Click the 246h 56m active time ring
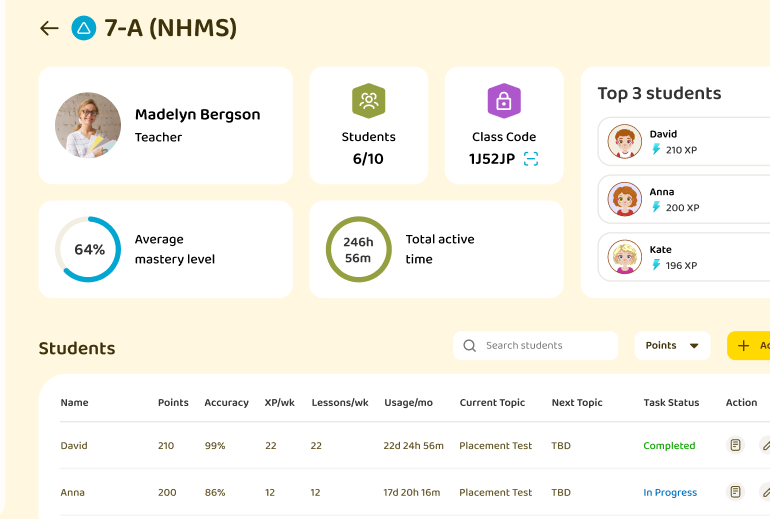This screenshot has width=770, height=519. pos(359,249)
